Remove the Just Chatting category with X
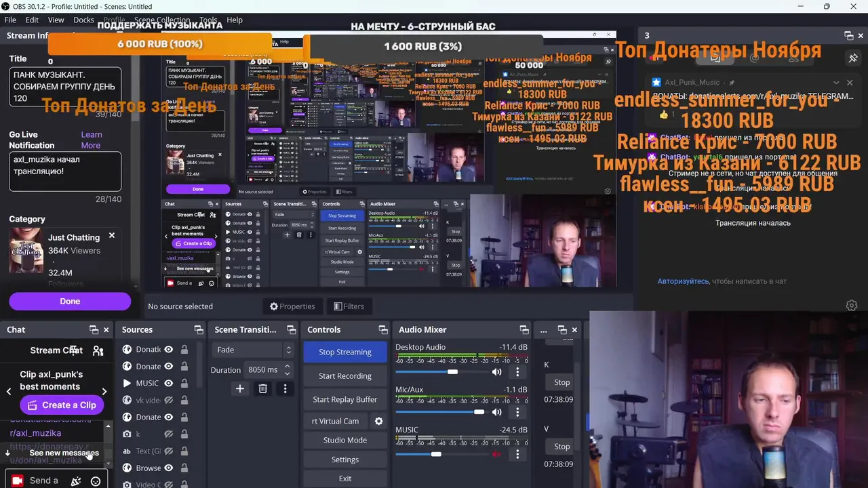 coord(112,235)
